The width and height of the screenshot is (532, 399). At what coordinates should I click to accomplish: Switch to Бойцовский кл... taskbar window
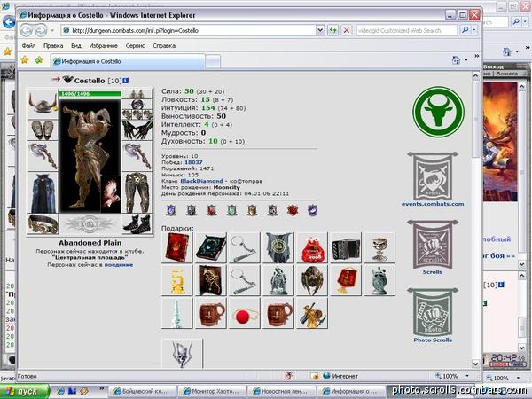point(143,391)
